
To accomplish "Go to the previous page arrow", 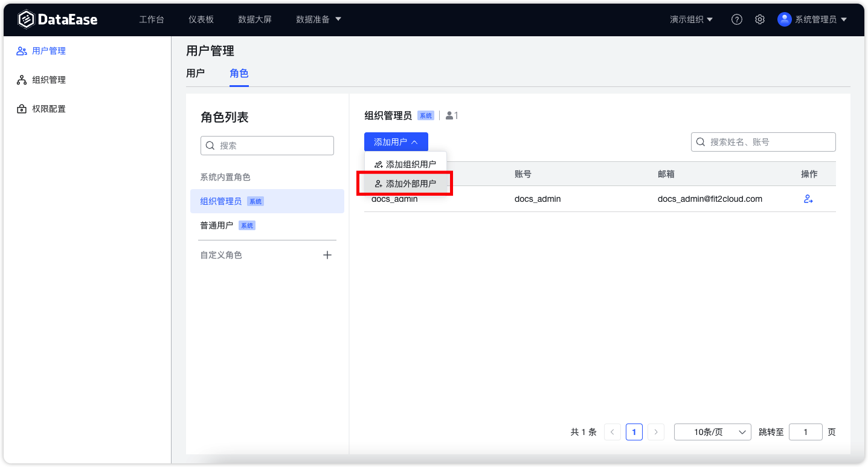I will click(612, 432).
